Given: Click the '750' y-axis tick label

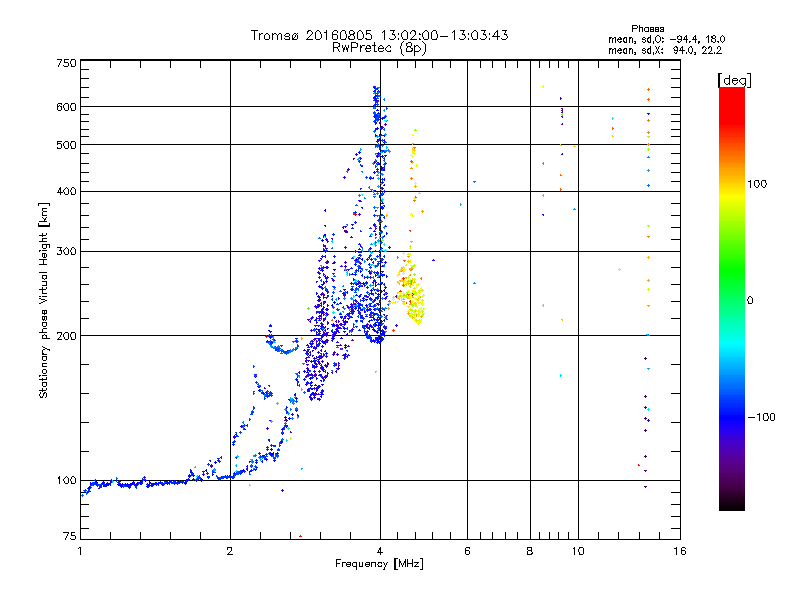Looking at the screenshot, I should (x=66, y=63).
